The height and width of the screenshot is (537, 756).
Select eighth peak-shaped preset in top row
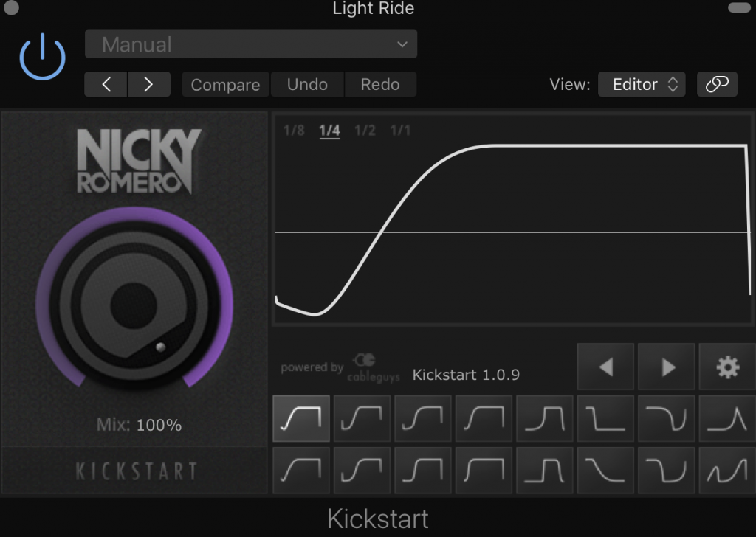(727, 418)
